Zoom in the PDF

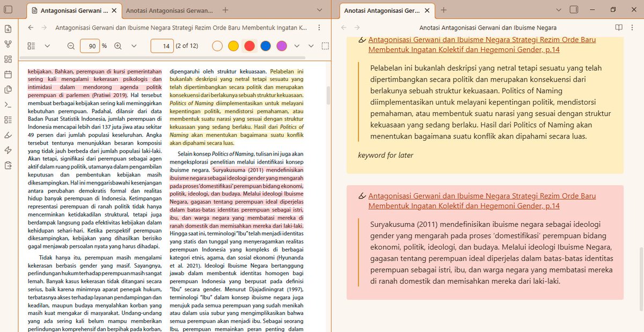[118, 46]
